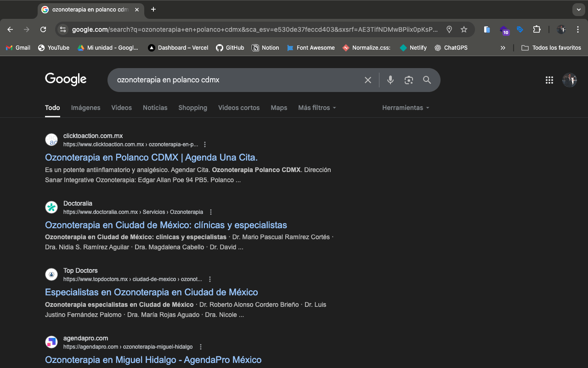
Task: Switch to Maps tab
Action: [279, 108]
